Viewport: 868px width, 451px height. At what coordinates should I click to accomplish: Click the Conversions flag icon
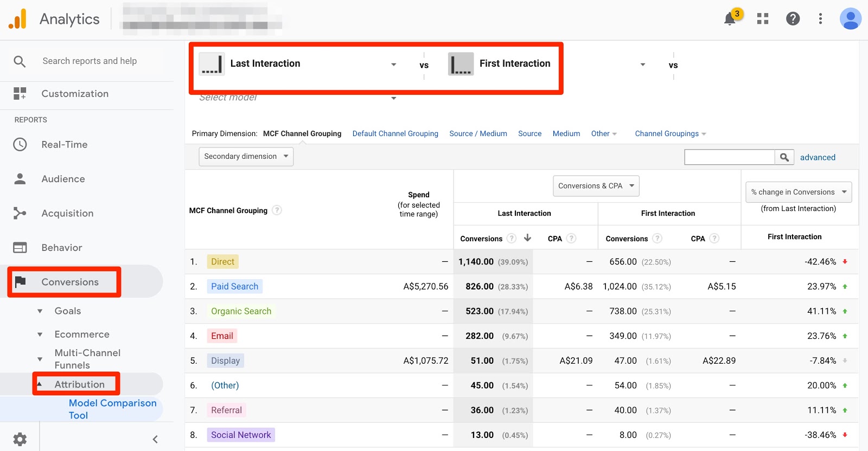(x=20, y=282)
